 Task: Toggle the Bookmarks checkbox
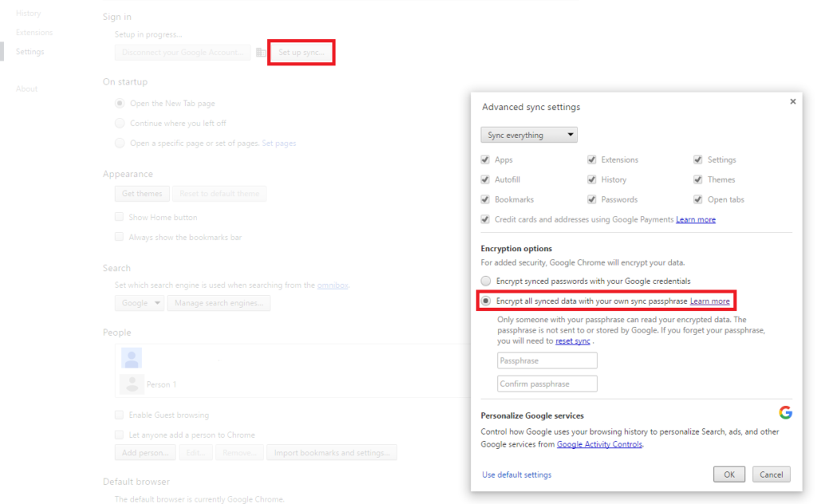[x=485, y=199]
